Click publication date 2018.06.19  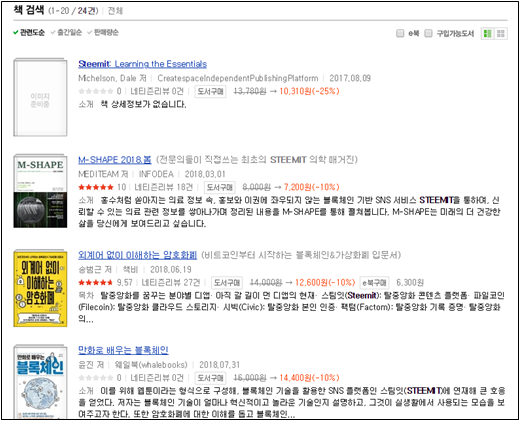(x=171, y=269)
